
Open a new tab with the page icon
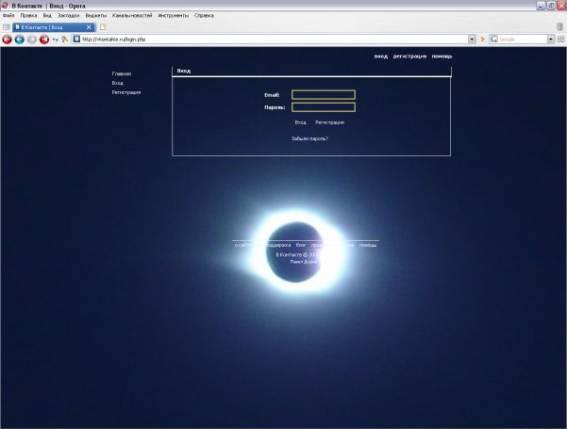coord(103,27)
